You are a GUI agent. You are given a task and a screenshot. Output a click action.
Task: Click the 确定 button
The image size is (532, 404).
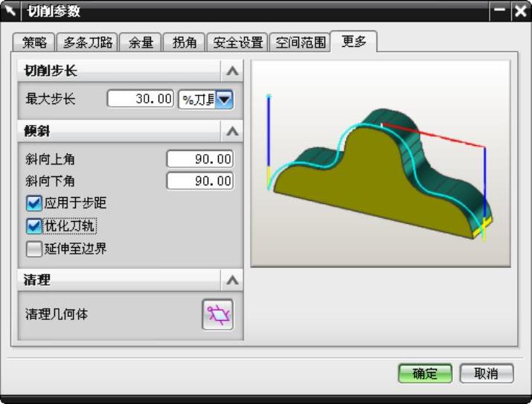pyautogui.click(x=425, y=373)
